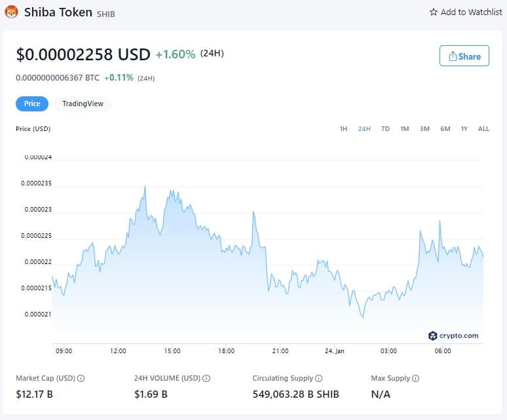This screenshot has height=420, width=507.
Task: Click the $1.69 B volume value
Action: 151,394
